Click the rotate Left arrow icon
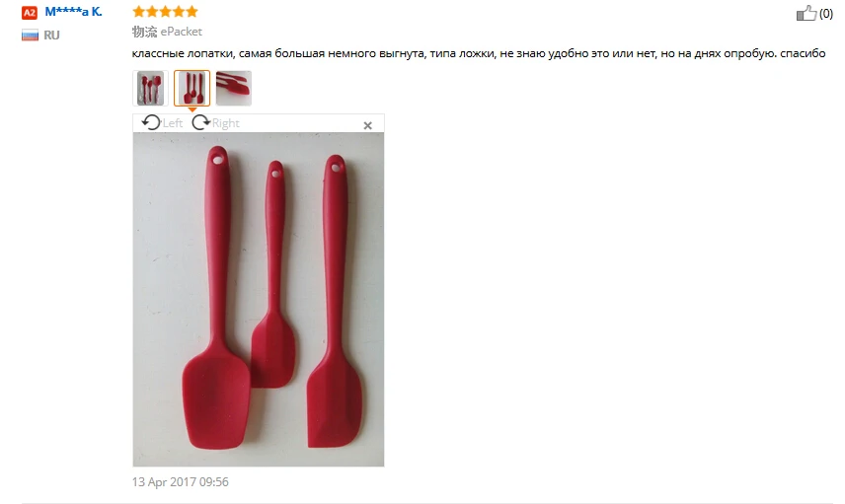 151,122
